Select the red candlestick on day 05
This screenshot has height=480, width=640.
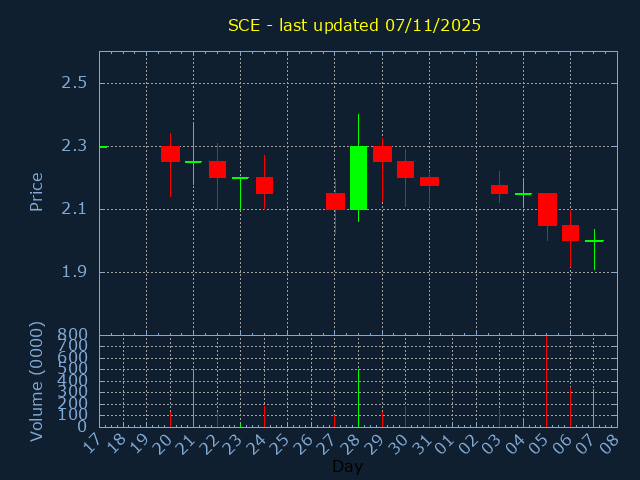coord(547,209)
